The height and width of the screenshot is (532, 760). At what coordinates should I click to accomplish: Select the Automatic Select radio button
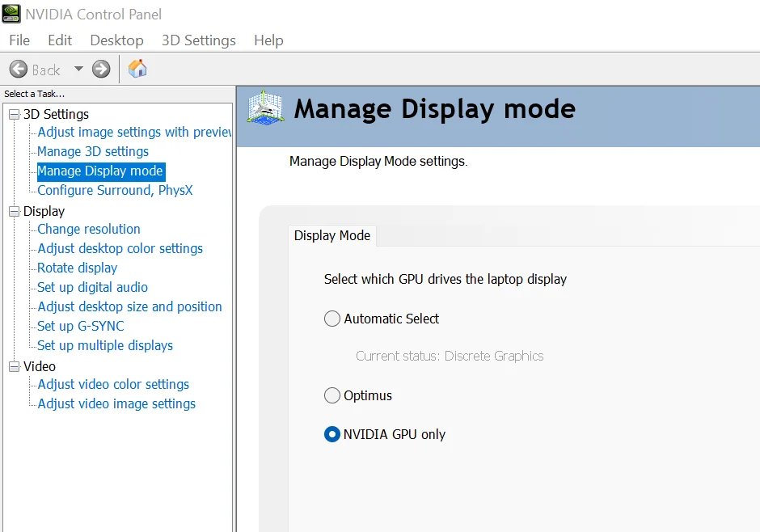332,319
